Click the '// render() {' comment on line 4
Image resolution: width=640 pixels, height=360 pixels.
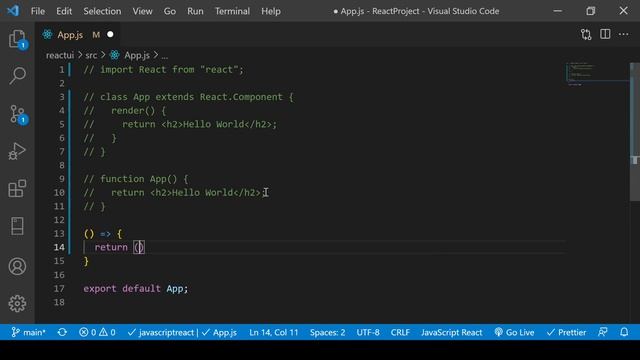tap(125, 111)
